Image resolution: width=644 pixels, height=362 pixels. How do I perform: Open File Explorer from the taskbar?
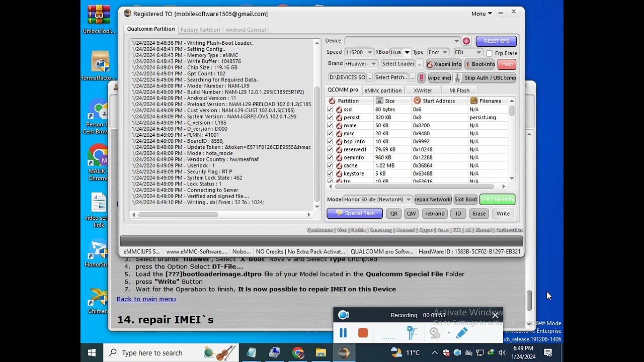(321, 352)
